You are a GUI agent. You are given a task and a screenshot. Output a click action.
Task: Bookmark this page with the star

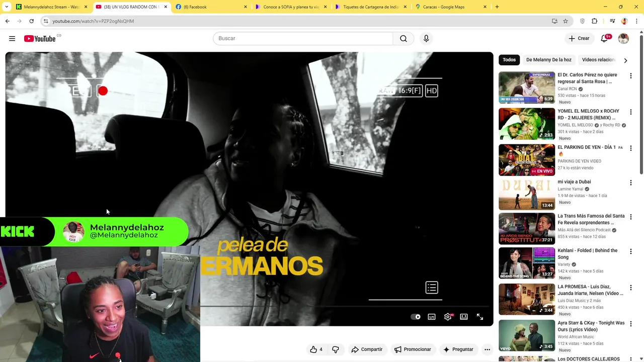coord(566,21)
